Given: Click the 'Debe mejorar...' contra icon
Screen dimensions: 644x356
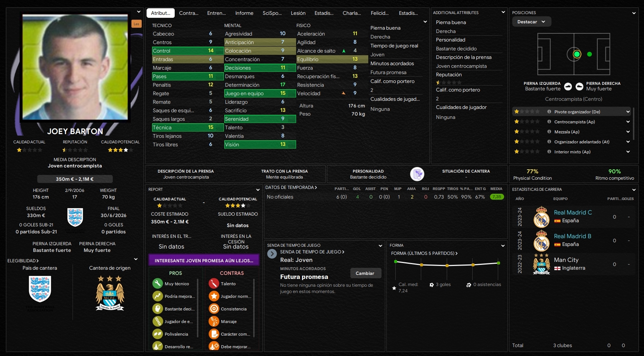Looking at the screenshot, I should point(214,346).
